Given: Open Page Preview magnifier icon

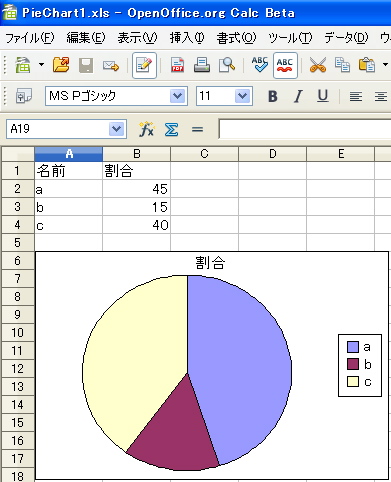Looking at the screenshot, I should tap(227, 65).
